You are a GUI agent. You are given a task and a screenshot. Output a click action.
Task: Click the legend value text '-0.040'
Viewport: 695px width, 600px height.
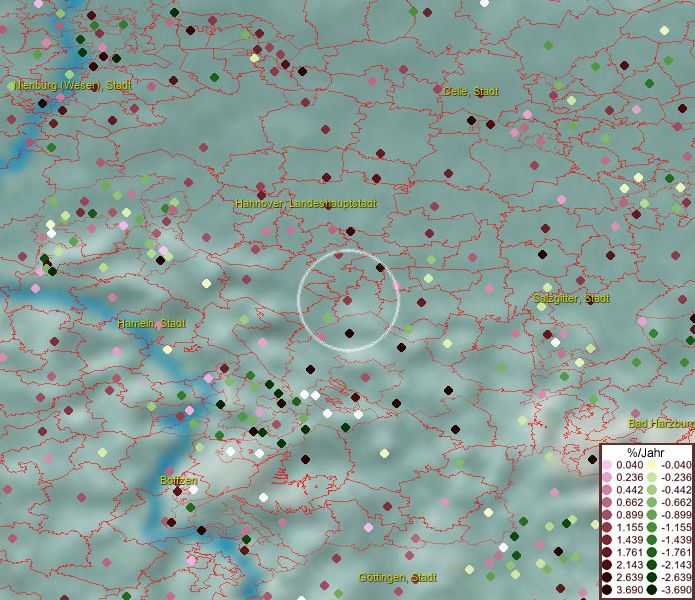click(676, 465)
